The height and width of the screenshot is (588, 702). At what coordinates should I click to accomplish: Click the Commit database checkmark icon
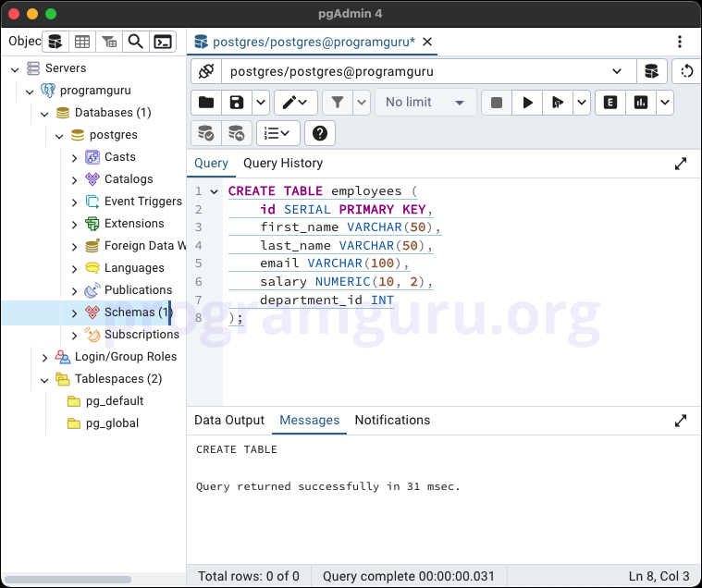(x=206, y=133)
